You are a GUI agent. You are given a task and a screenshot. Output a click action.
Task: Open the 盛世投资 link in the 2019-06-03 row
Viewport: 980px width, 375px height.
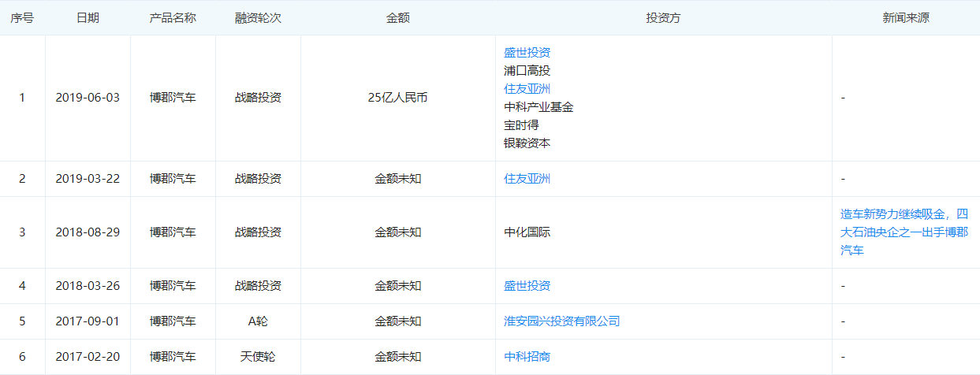tap(527, 53)
